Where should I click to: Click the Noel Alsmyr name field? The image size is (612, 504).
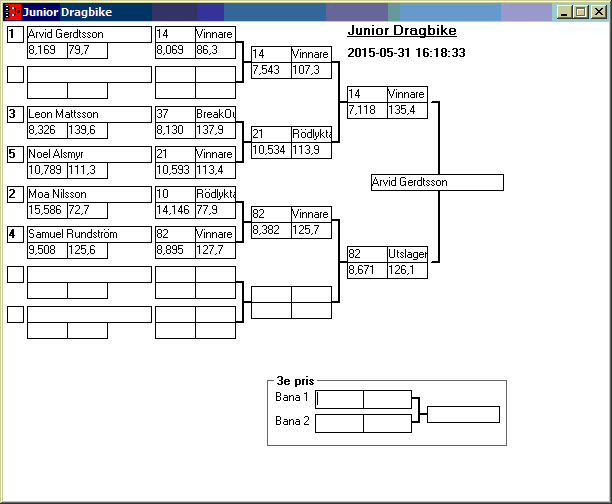(88, 154)
